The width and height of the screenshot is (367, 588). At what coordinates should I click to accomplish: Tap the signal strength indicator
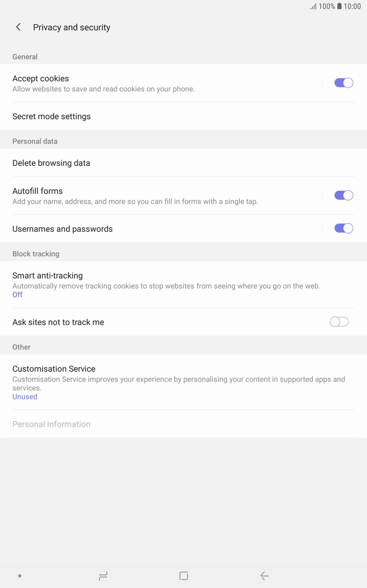pos(314,7)
